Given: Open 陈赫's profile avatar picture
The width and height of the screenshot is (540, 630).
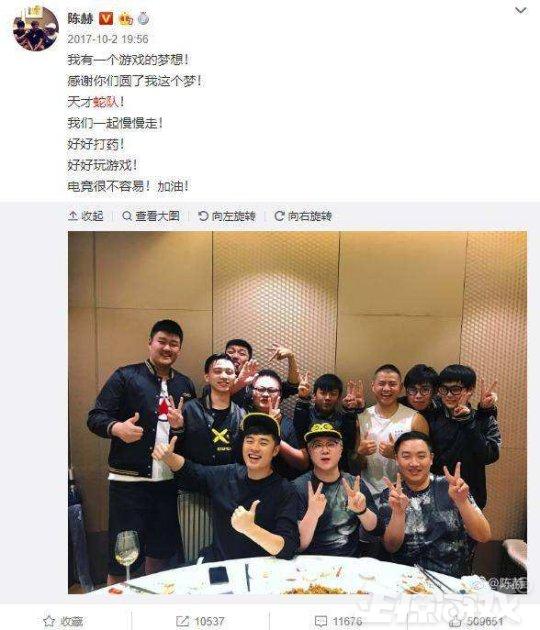Looking at the screenshot, I should [36, 29].
